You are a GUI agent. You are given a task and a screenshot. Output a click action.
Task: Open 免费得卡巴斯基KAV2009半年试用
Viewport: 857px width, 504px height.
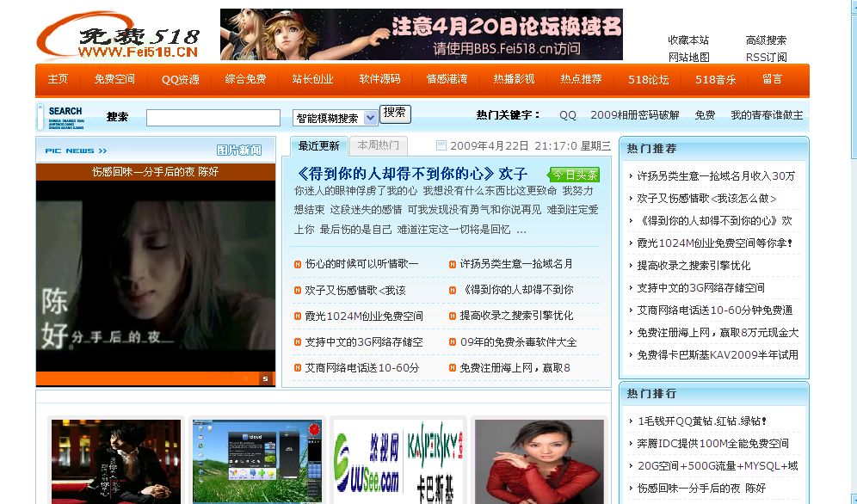tap(718, 355)
